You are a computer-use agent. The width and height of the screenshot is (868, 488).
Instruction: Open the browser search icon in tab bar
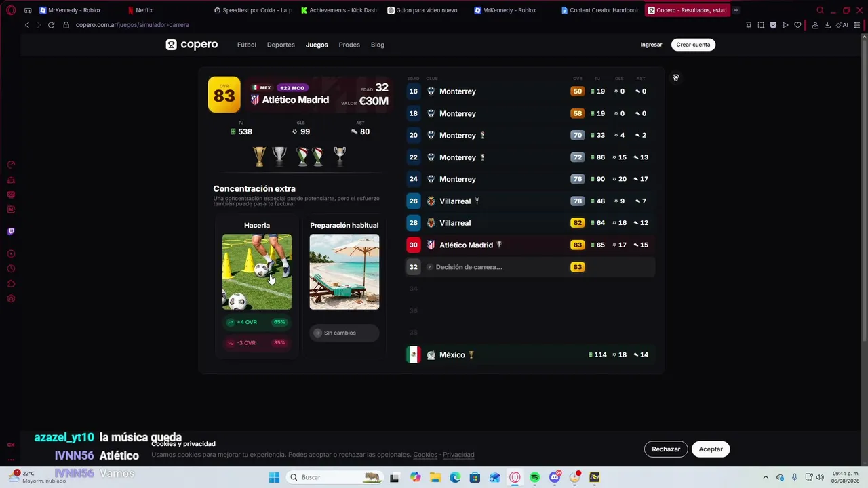(820, 10)
